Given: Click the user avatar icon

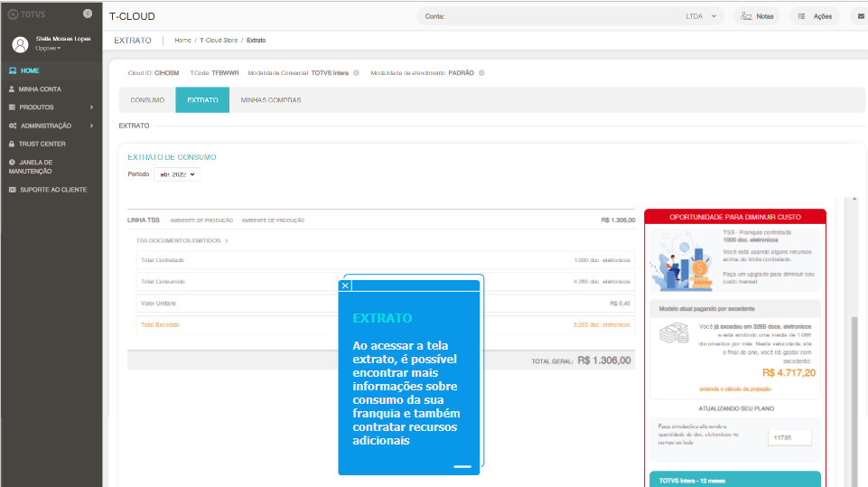Looking at the screenshot, I should pos(20,44).
